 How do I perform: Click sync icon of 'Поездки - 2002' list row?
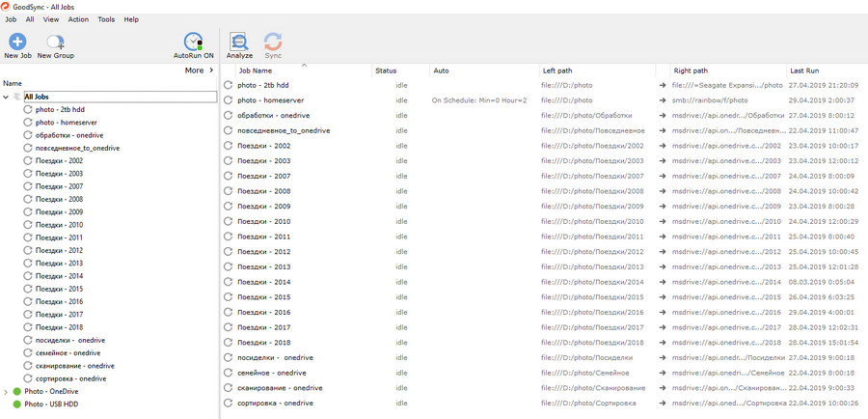click(x=228, y=146)
